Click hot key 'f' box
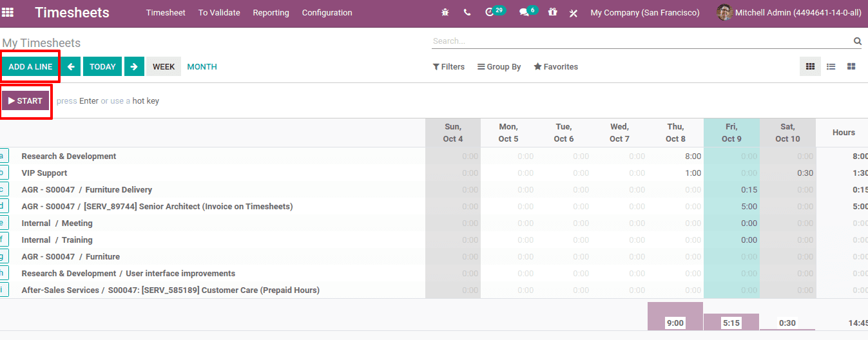Viewport: 868px width, 340px height. tap(3, 240)
